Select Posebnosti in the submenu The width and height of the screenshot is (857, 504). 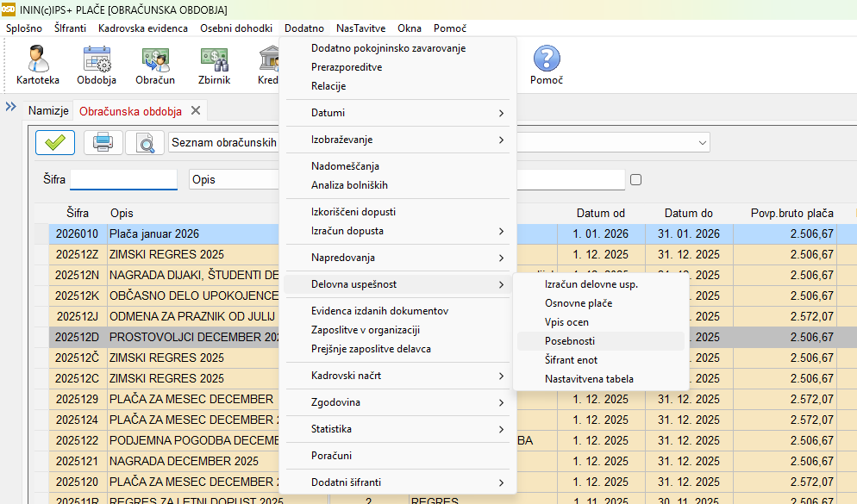coord(570,341)
